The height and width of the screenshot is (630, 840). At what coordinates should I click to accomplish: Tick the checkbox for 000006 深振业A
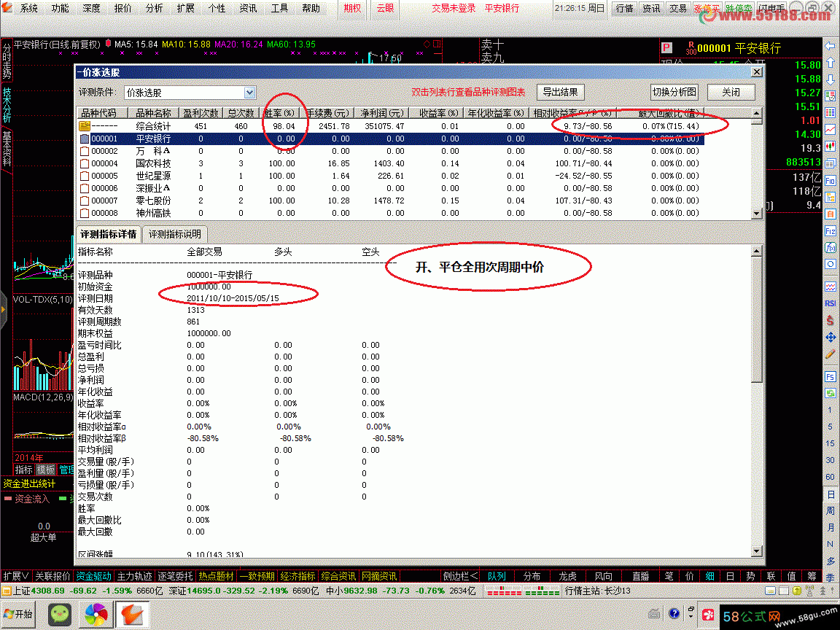tap(84, 188)
